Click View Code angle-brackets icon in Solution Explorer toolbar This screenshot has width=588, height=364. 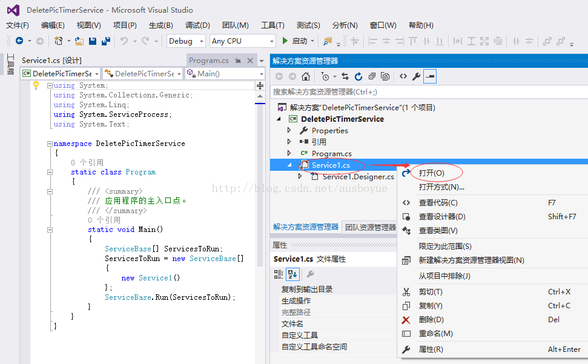(403, 76)
